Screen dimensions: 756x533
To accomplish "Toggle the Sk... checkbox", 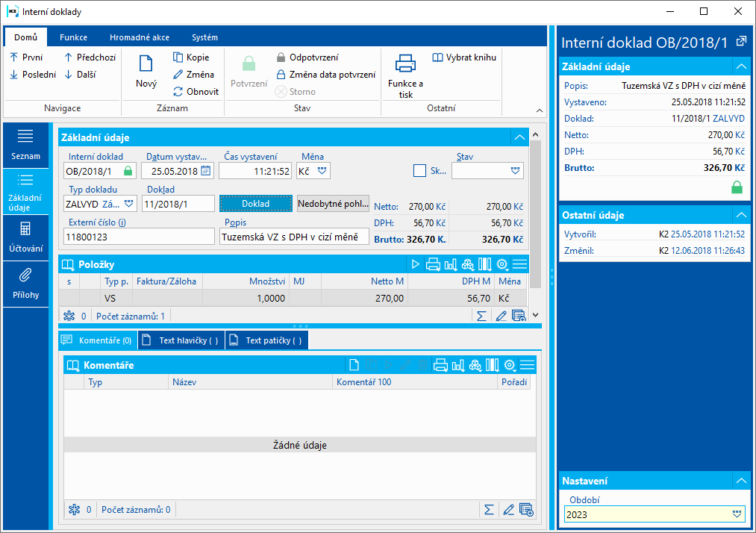I will click(x=419, y=171).
